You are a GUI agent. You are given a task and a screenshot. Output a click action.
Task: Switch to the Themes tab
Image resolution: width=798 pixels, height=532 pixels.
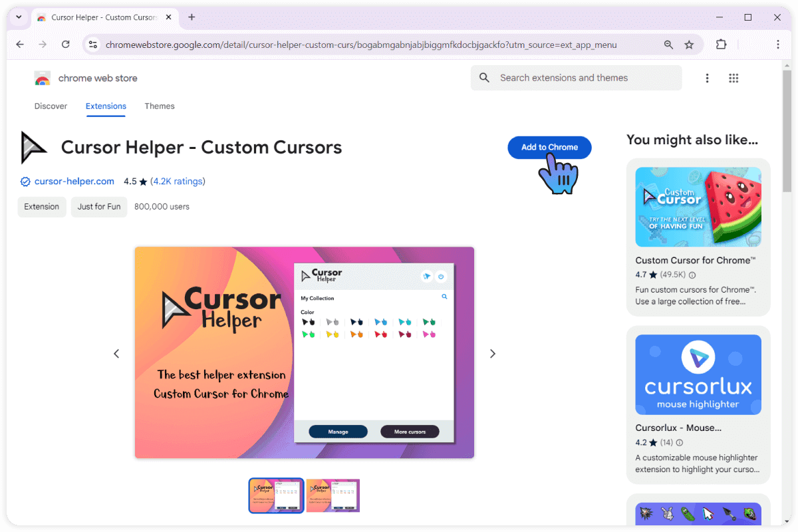coord(160,106)
